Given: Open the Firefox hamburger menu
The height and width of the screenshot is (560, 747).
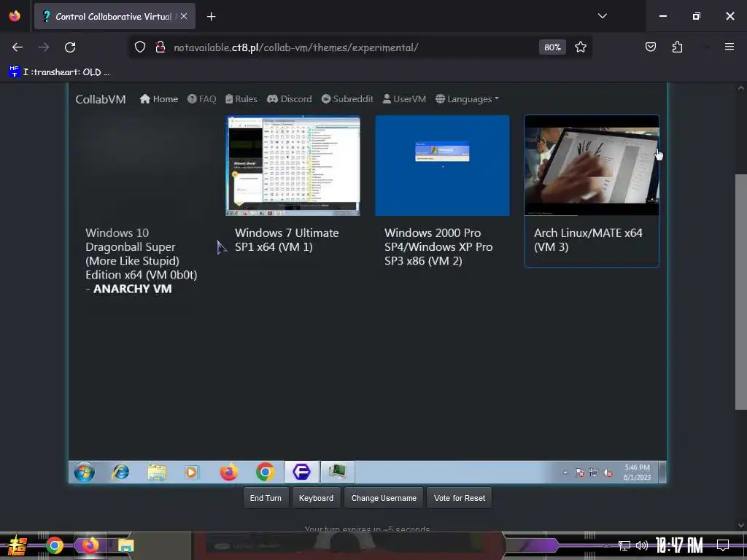Looking at the screenshot, I should pos(729,47).
